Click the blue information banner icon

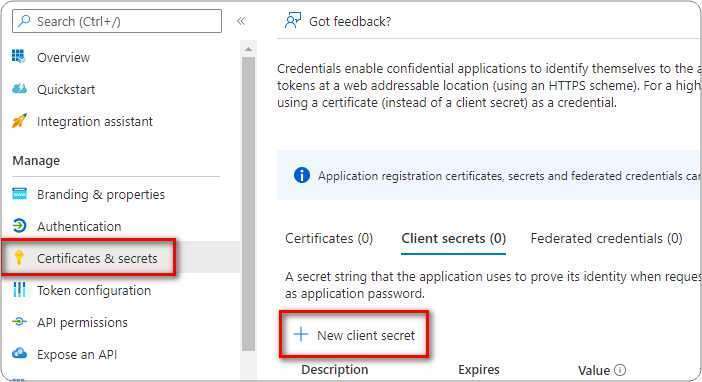click(302, 175)
